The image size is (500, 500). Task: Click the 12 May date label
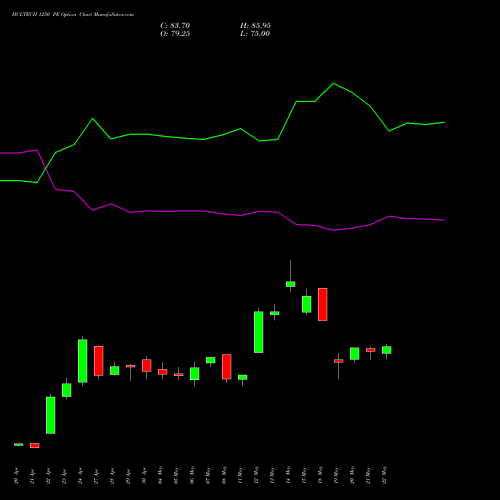click(257, 475)
